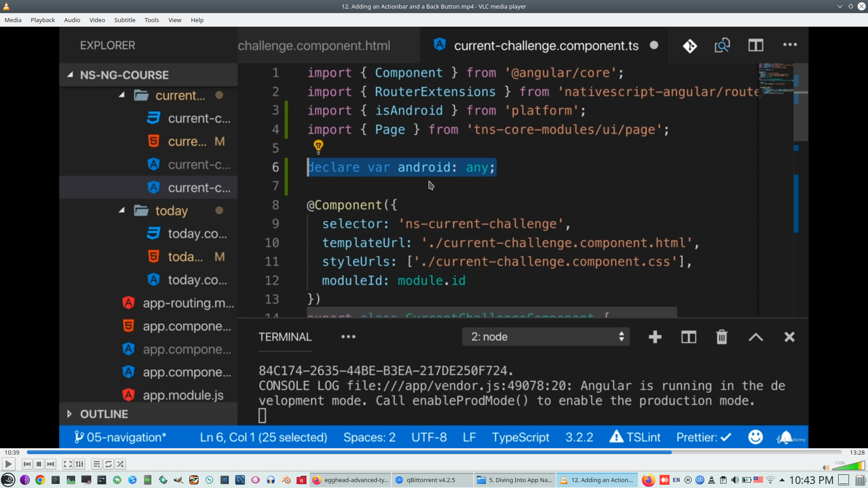The image size is (868, 488).
Task: Open the Subtitle menu
Action: [124, 20]
